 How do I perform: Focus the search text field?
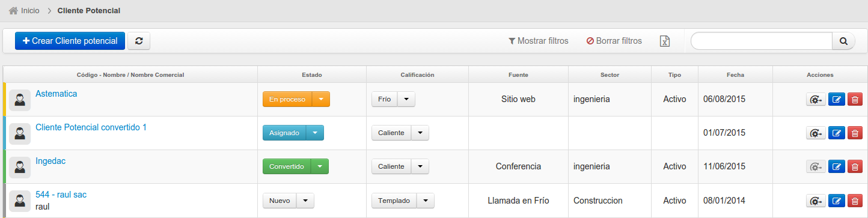tap(762, 41)
